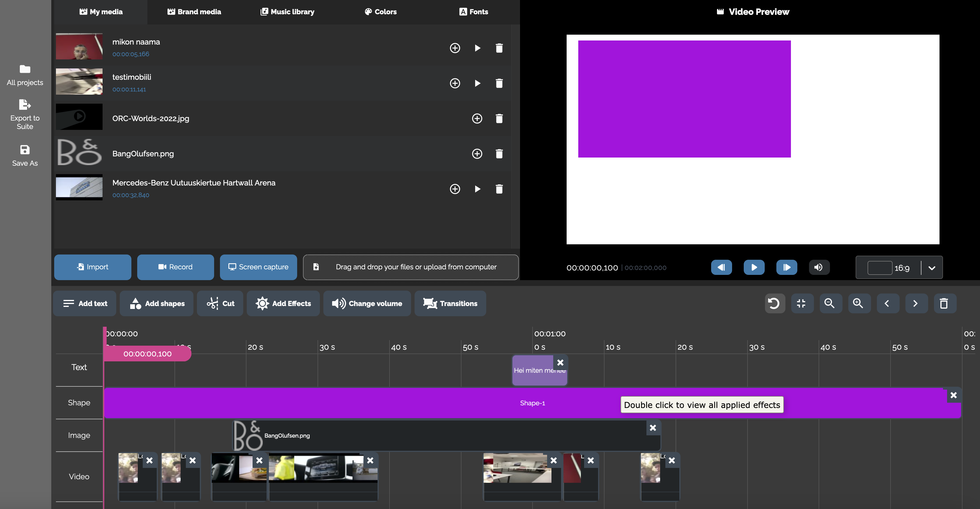Delete ORC-Worlds-2022.jpg from media list

click(499, 119)
